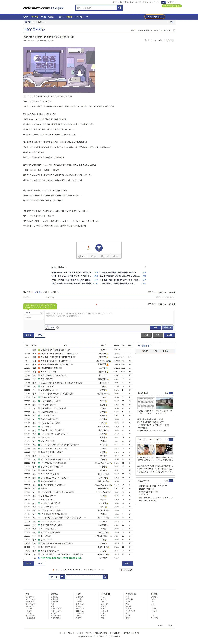Open the pixel-art 조울증 갤러리 post image
Viewport: 198px width, 644px height.
point(59,70)
